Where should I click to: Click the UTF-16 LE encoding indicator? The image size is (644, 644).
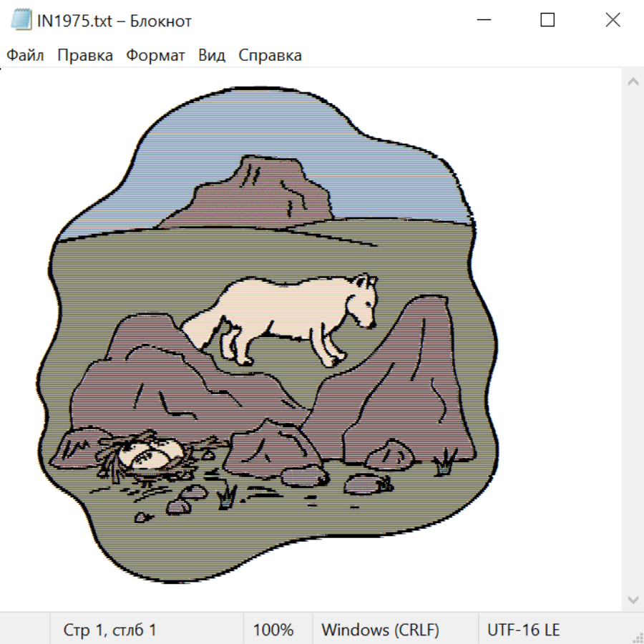click(x=524, y=630)
